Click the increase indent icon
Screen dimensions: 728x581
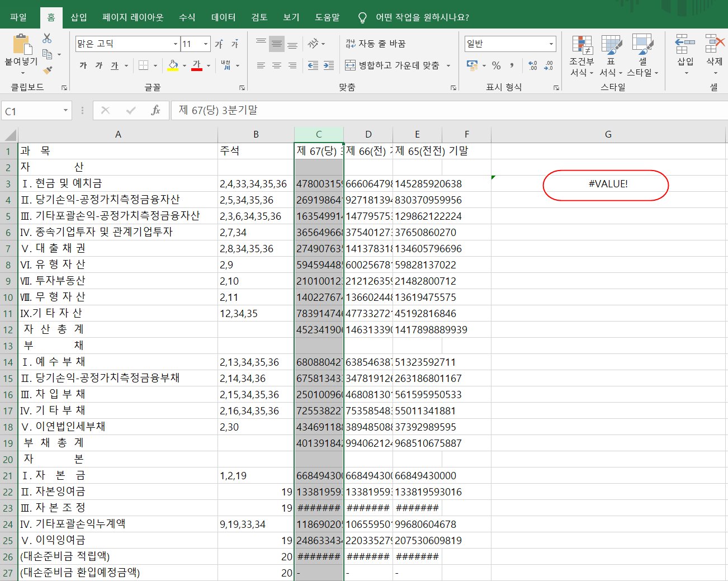tap(329, 65)
